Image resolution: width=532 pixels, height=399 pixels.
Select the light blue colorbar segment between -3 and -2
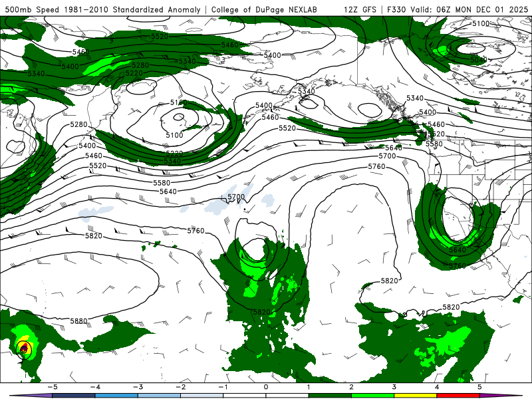pos(159,396)
